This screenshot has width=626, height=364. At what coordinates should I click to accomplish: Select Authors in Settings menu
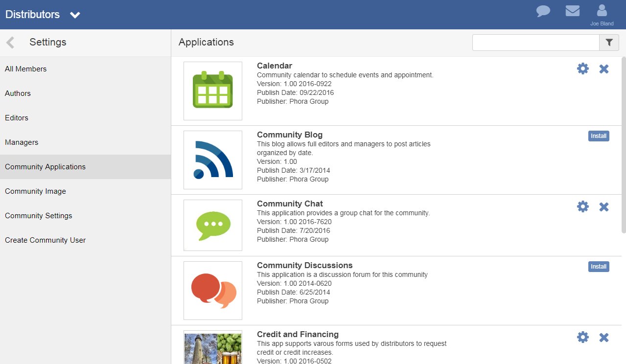86,93
